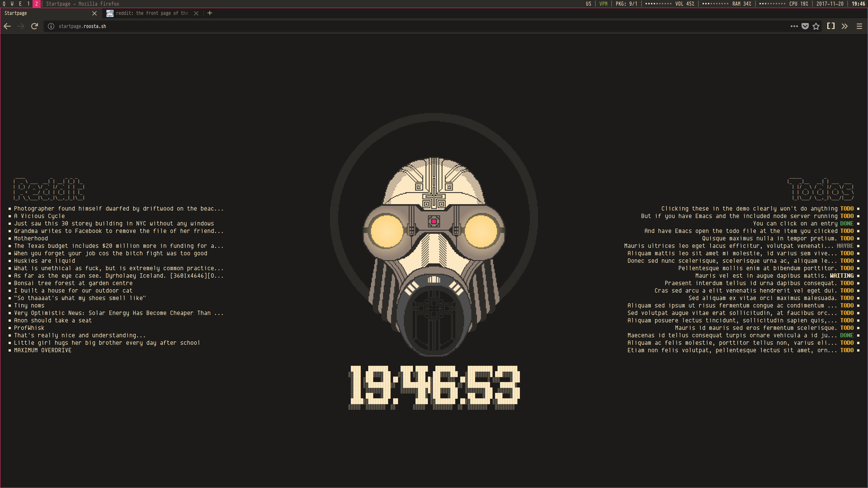868x488 pixels.
Task: Toggle the DONE status on the You can click todo
Action: tap(847, 224)
